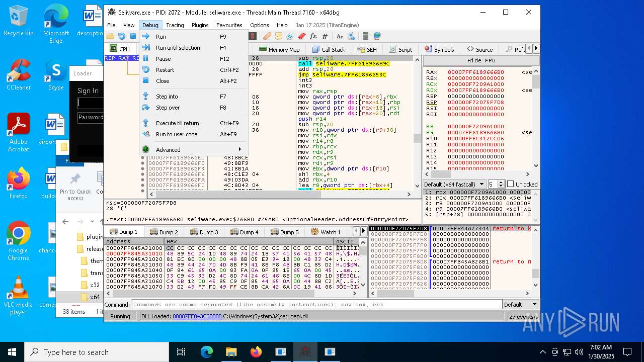Choose Execute till return entry
The width and height of the screenshot is (644, 362).
click(193, 123)
